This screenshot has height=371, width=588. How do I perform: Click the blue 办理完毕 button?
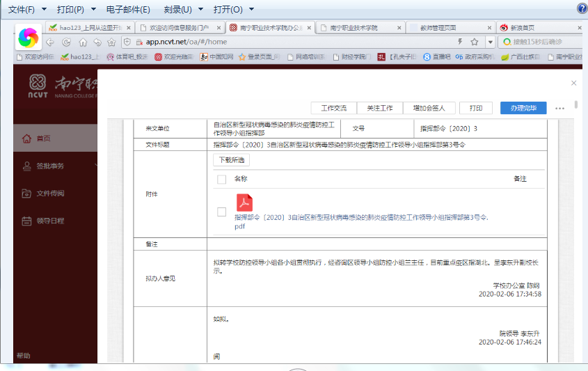(x=523, y=108)
